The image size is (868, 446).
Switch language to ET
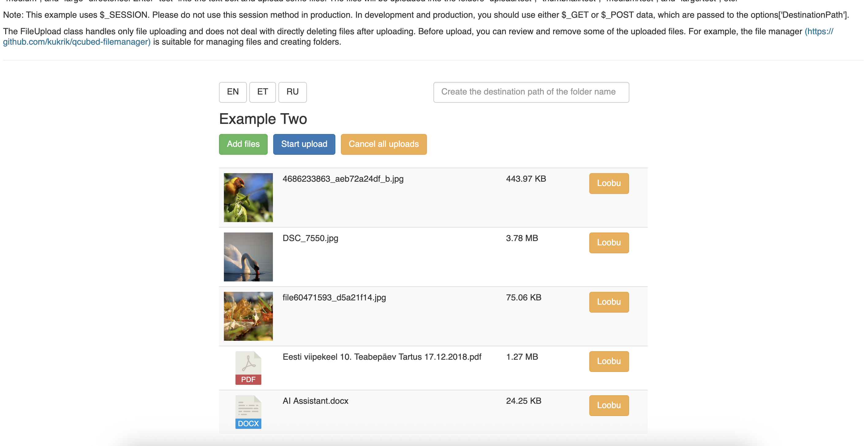click(x=262, y=92)
